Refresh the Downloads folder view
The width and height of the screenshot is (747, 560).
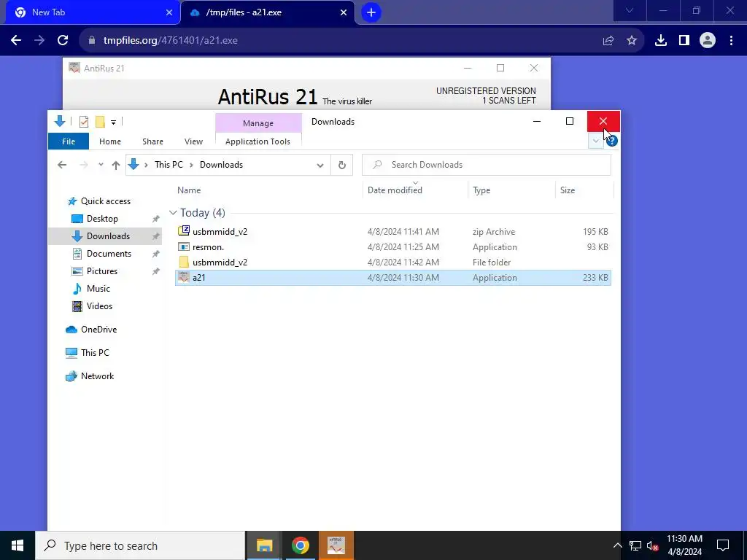(341, 166)
